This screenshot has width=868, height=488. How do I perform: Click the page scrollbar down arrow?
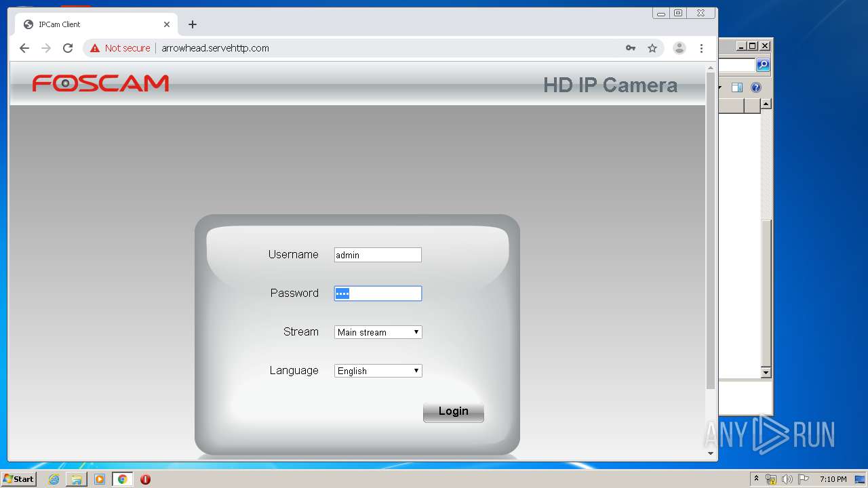point(711,453)
